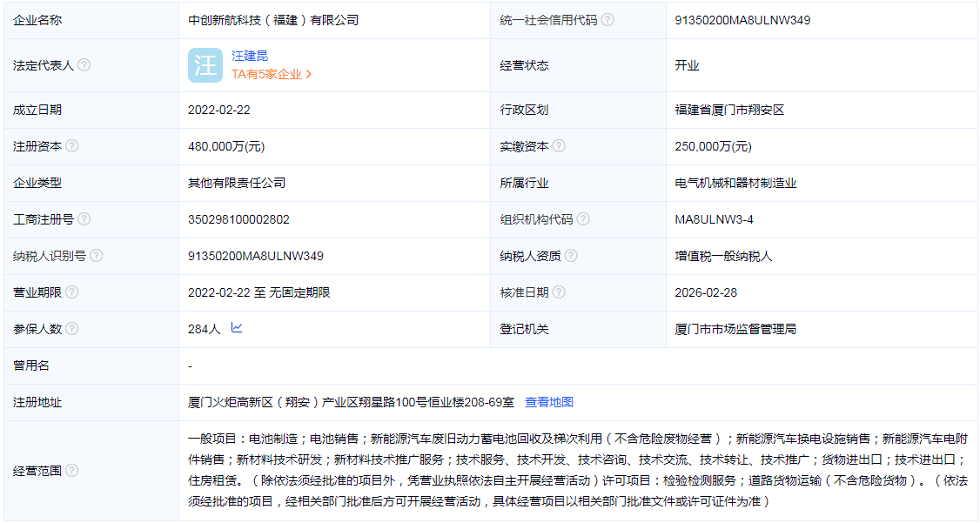Open legal representative 汪建昆 profile link
980x523 pixels.
point(250,56)
